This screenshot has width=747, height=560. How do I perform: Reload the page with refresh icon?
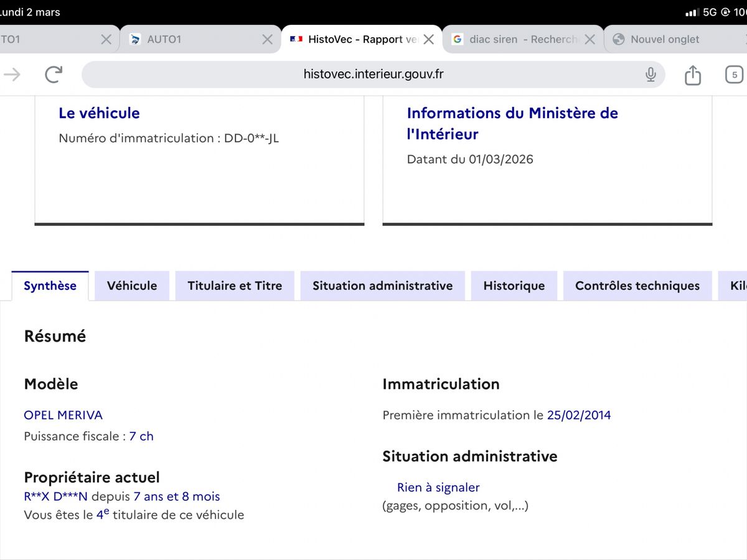click(54, 75)
